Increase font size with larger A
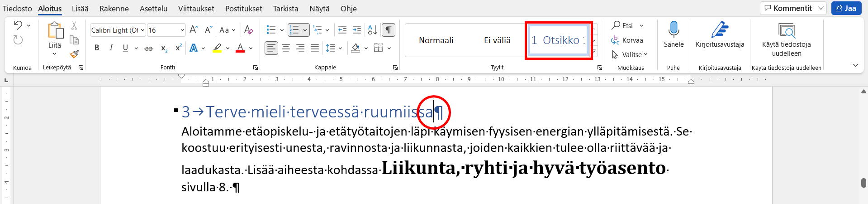Image resolution: width=868 pixels, height=204 pixels. [x=194, y=30]
